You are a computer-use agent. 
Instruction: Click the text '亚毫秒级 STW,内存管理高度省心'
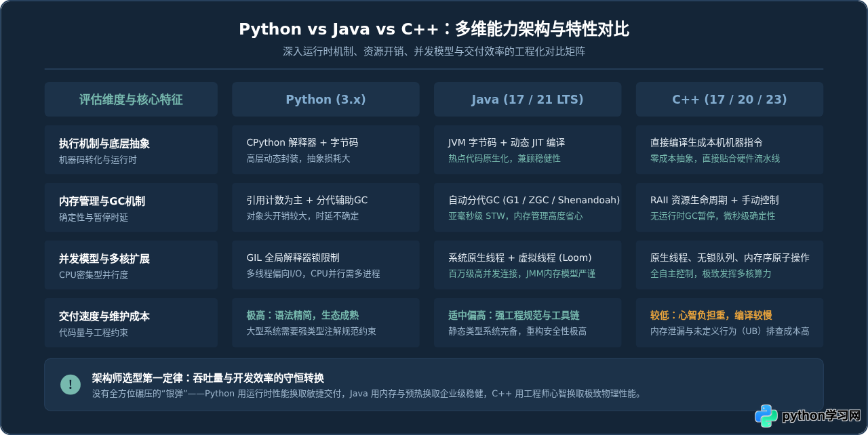(x=515, y=216)
